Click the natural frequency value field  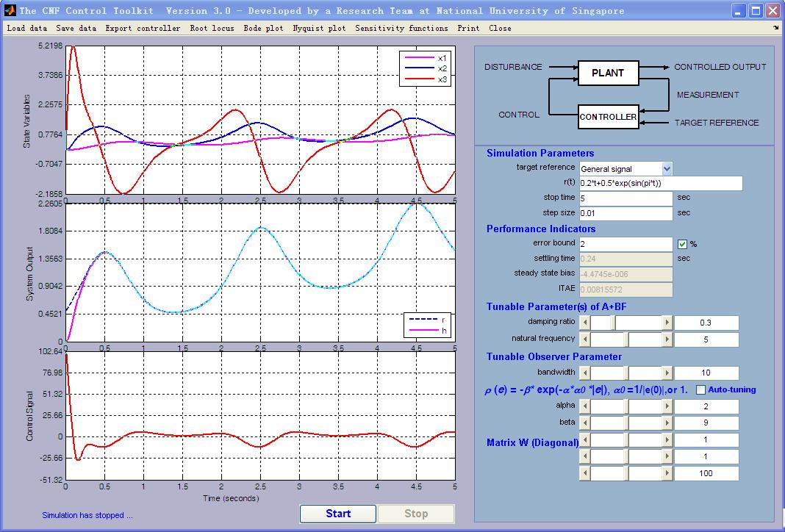click(706, 339)
